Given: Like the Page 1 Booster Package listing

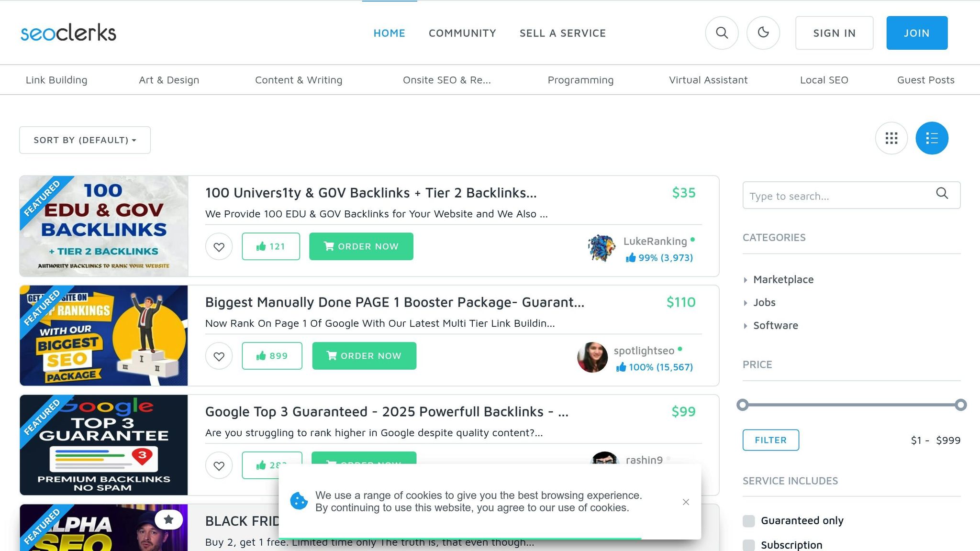Looking at the screenshot, I should tap(272, 356).
